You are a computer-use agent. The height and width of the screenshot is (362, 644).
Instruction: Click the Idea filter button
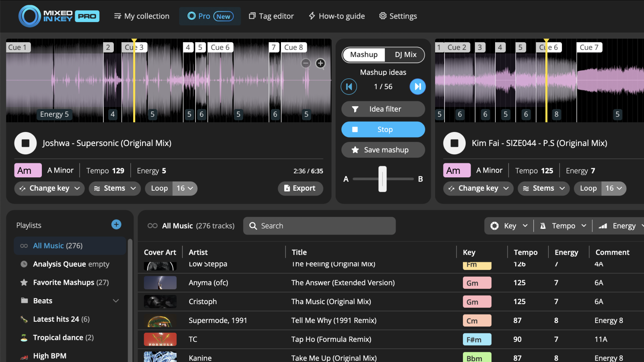click(x=383, y=109)
